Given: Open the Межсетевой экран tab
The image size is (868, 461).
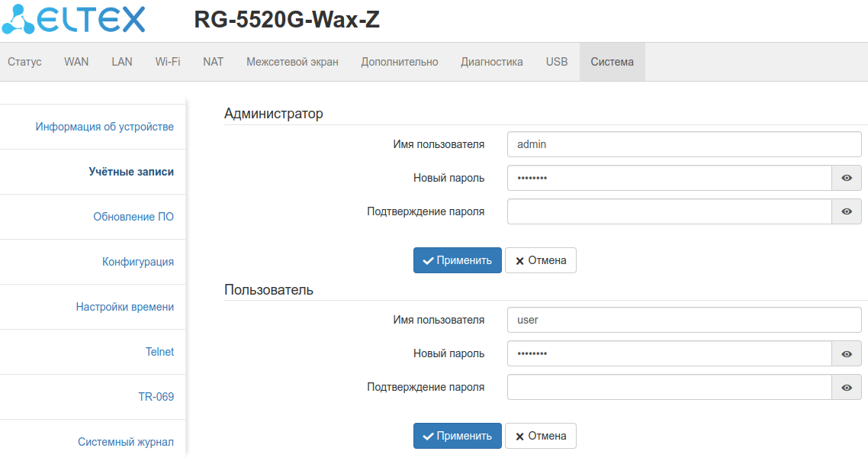Looking at the screenshot, I should (x=292, y=62).
